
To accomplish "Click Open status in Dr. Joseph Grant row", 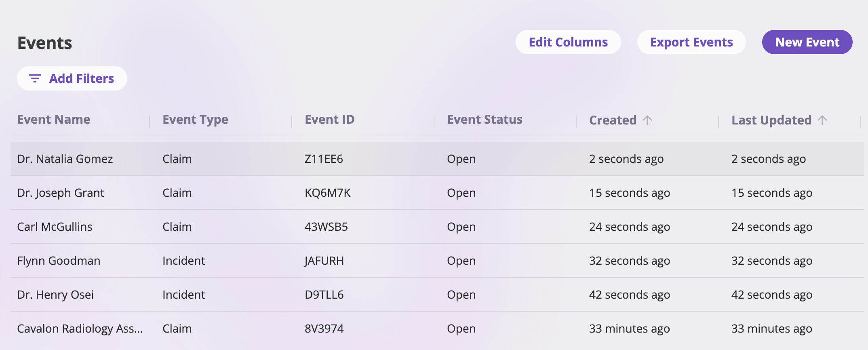I will [461, 193].
